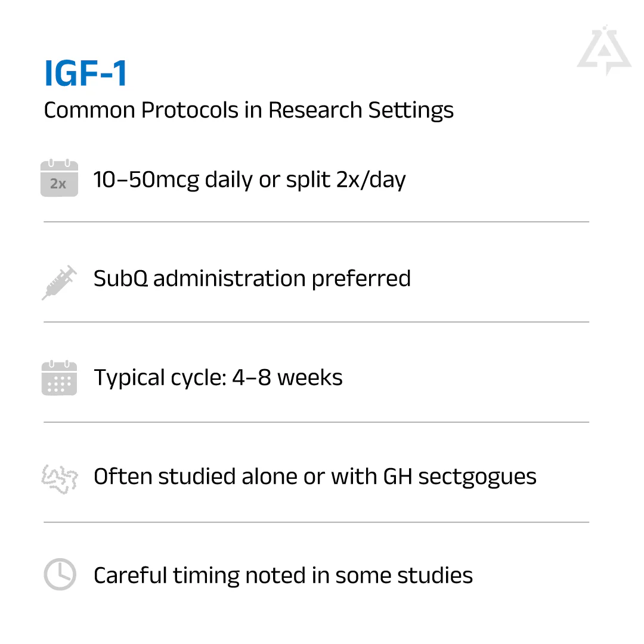Select the monthly calendar cycle icon
This screenshot has height=644, width=644.
(x=59, y=378)
